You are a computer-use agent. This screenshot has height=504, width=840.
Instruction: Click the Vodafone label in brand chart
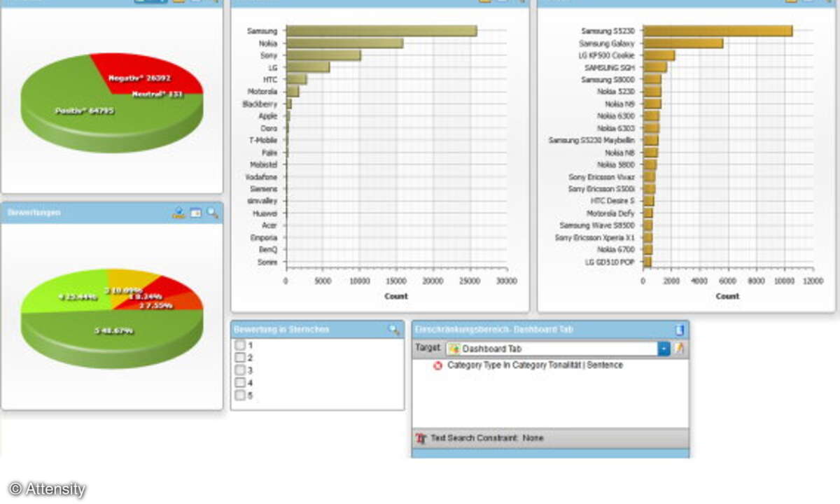coord(263,177)
